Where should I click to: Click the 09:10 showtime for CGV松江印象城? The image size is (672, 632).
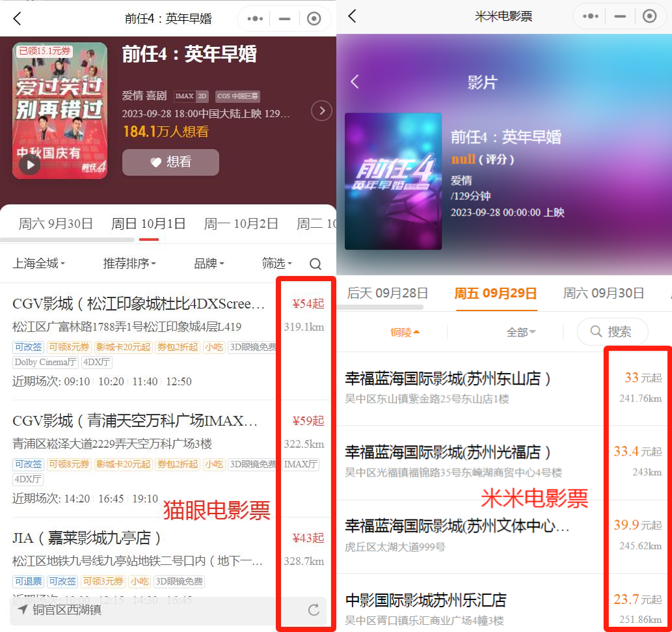click(x=77, y=381)
